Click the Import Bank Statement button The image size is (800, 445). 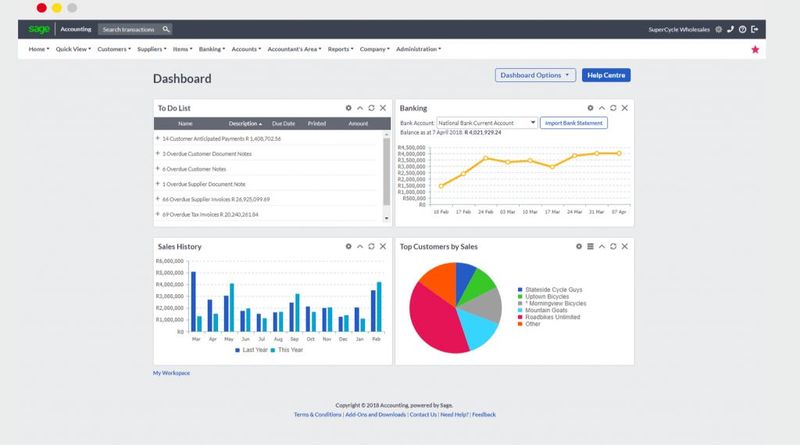(574, 123)
